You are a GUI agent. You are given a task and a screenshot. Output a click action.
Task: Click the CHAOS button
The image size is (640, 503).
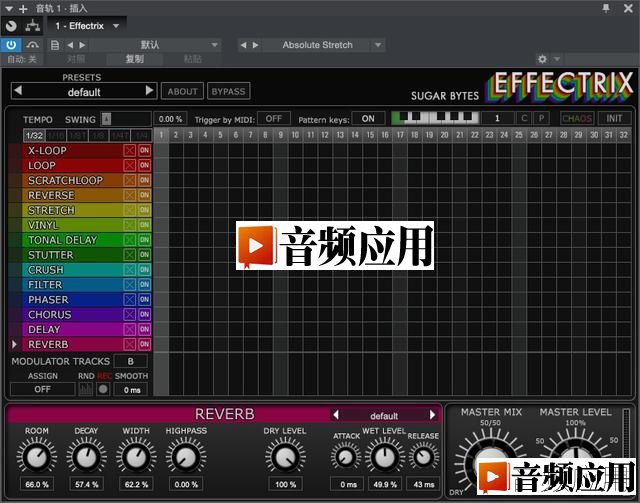click(x=577, y=118)
